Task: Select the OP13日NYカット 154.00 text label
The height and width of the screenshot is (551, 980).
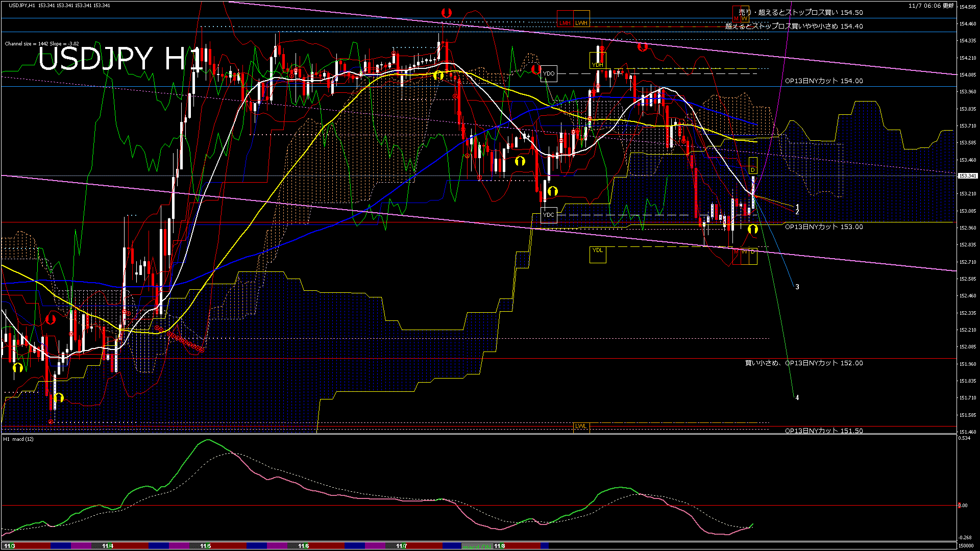Action: pyautogui.click(x=824, y=81)
